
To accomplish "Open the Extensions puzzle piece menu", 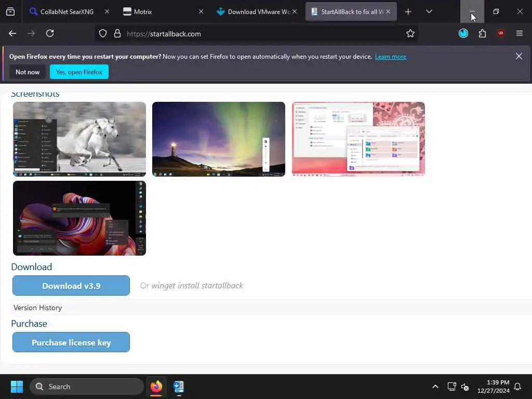I will tap(482, 33).
